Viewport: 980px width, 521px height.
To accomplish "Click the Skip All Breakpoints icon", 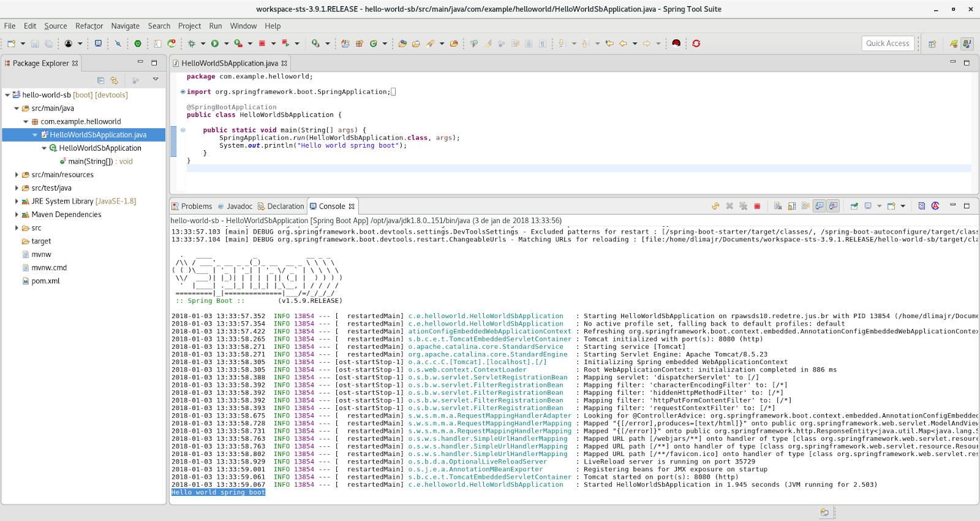I will pos(118,44).
